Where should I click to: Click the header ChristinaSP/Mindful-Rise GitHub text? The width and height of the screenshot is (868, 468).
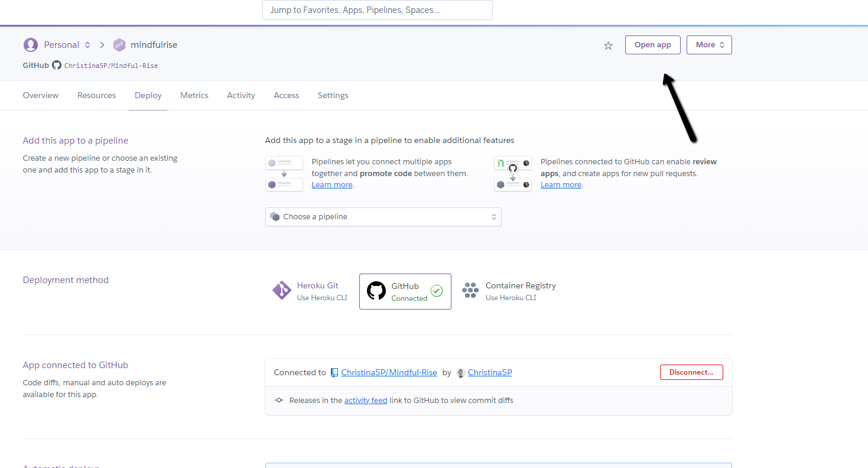point(111,66)
